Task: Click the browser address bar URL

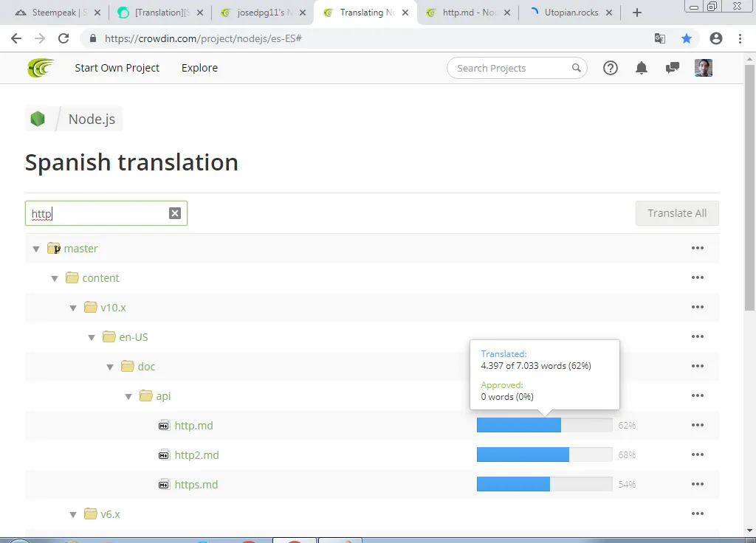Action: 203,38
